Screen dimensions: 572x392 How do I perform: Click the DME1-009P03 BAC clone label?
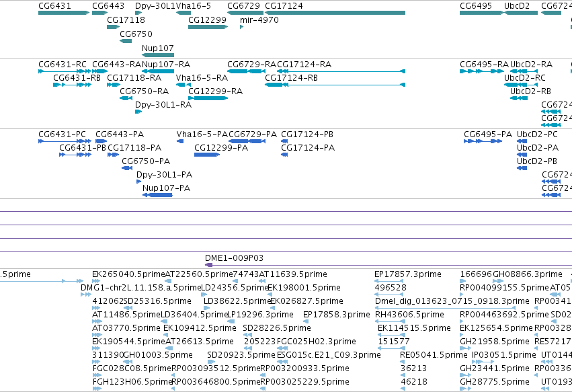click(x=234, y=258)
